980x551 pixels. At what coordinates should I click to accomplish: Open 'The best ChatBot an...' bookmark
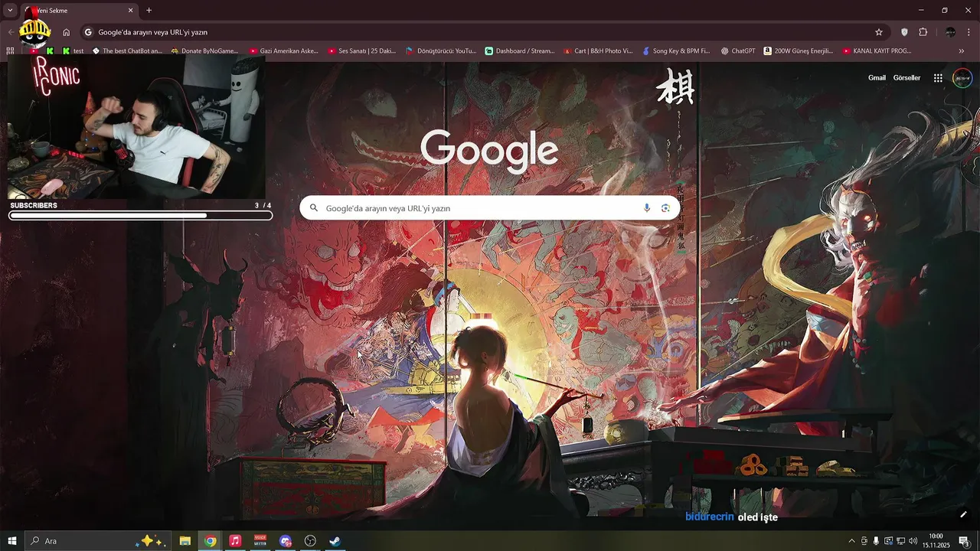pos(127,51)
